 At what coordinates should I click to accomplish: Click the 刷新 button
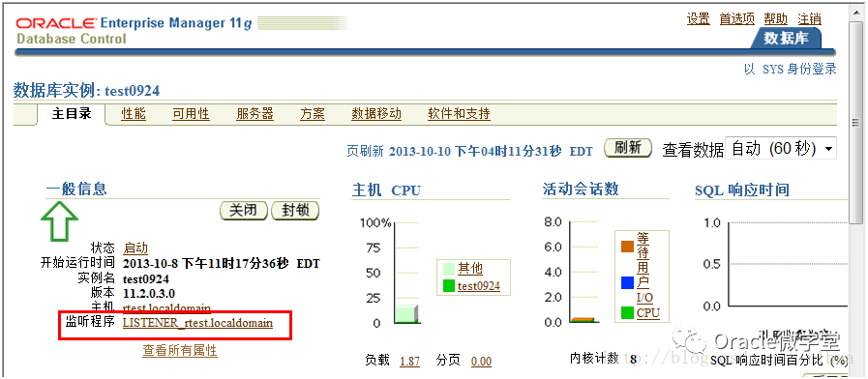628,148
